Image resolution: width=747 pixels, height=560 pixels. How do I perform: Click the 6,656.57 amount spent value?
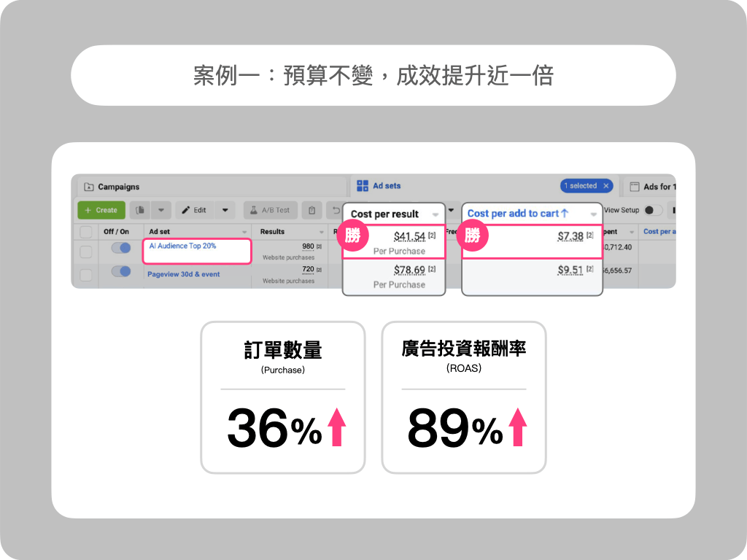click(x=617, y=271)
